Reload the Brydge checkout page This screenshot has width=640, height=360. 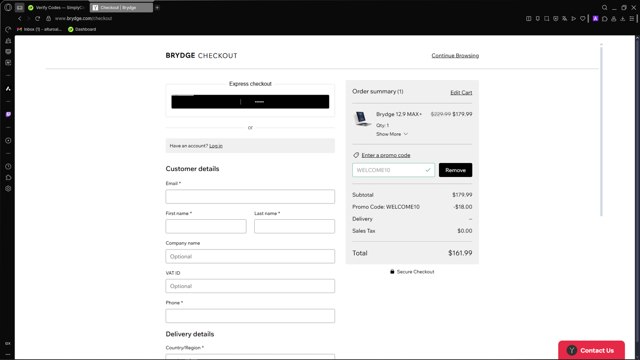38,18
